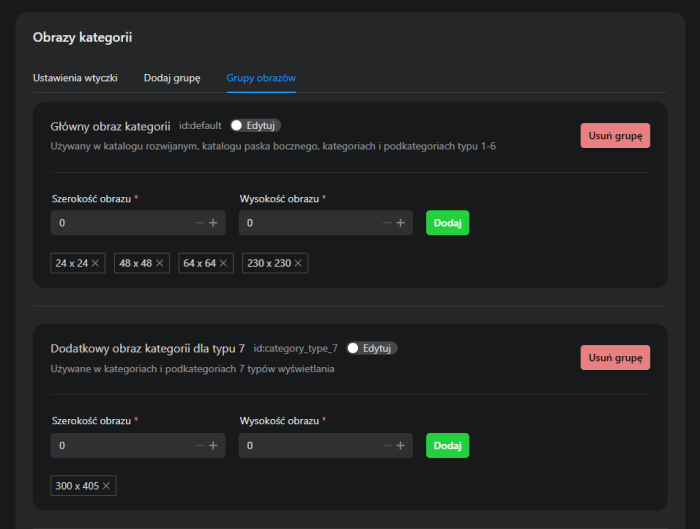Viewport: 700px width, 529px height.
Task: Click Usuń grupę for type 7 group
Action: click(x=615, y=358)
